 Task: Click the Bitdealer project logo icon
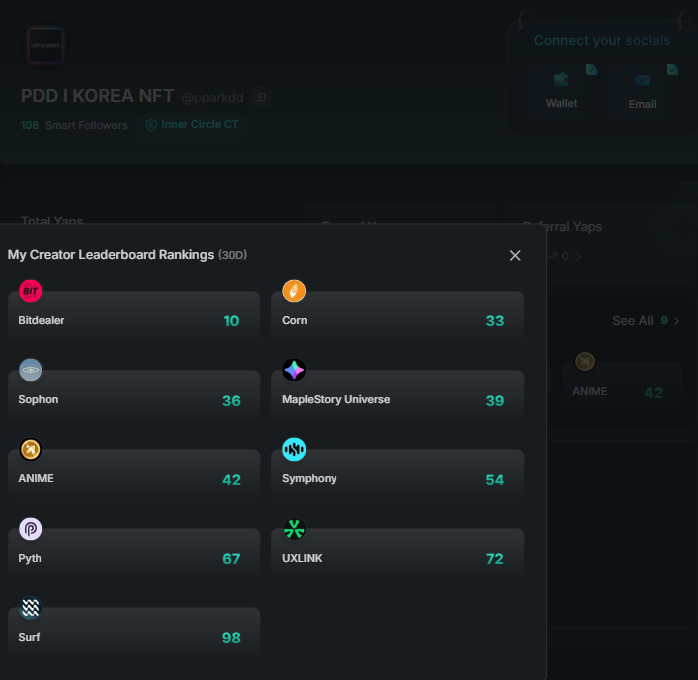(x=30, y=291)
